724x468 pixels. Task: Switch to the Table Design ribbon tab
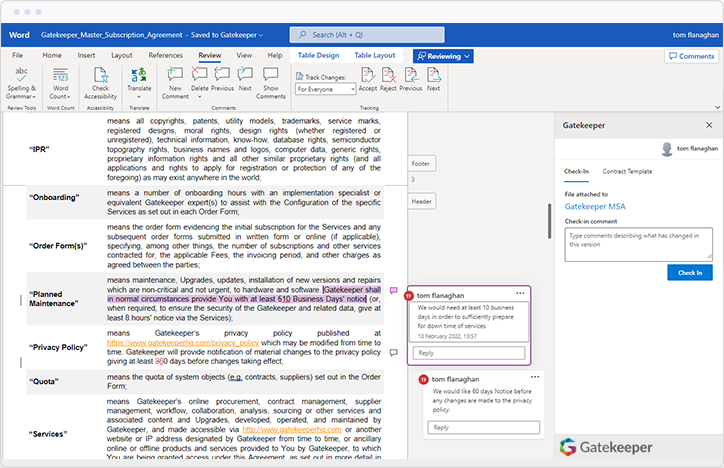(x=318, y=56)
